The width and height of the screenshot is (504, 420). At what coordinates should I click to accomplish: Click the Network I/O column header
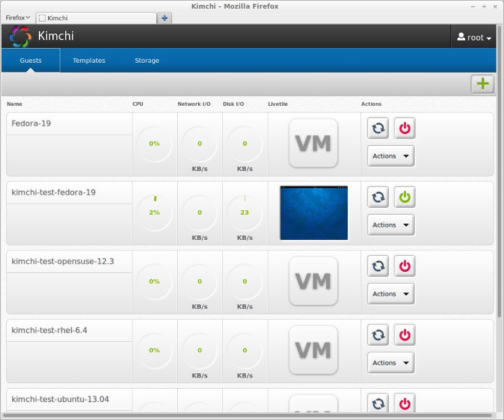[194, 104]
